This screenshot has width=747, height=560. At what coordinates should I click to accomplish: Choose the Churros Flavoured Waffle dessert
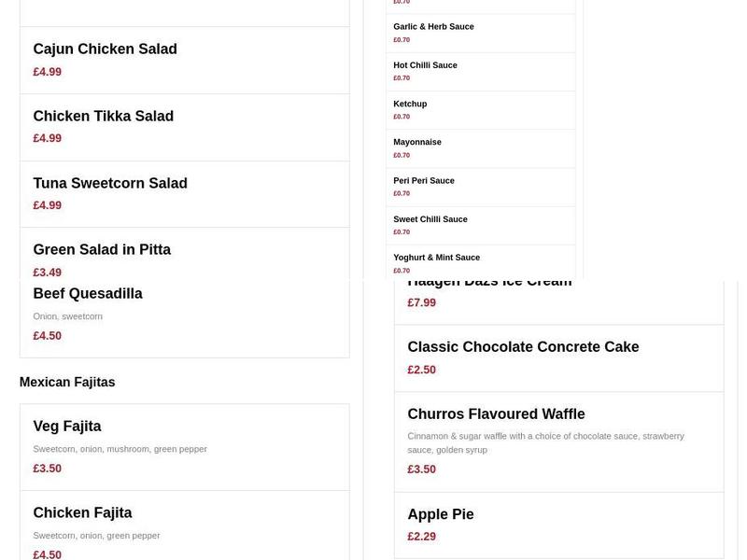tap(496, 413)
